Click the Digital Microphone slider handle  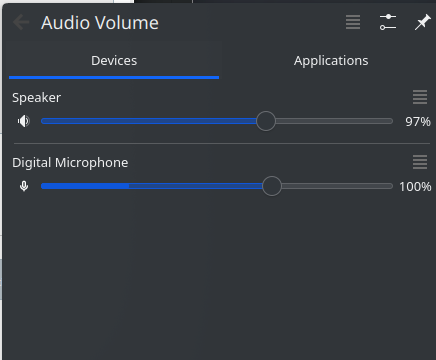[272, 186]
